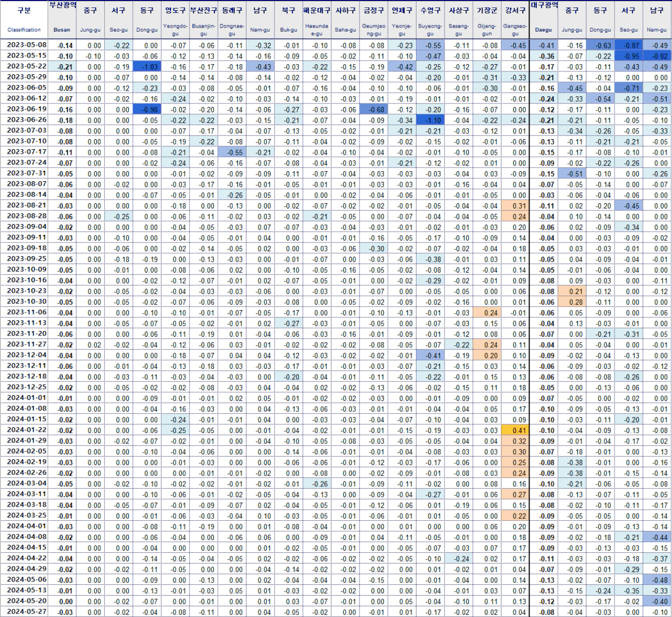
Task: Select the -0.55 Dongnae-gu cell for 2023-07-17
Action: pyautogui.click(x=232, y=152)
